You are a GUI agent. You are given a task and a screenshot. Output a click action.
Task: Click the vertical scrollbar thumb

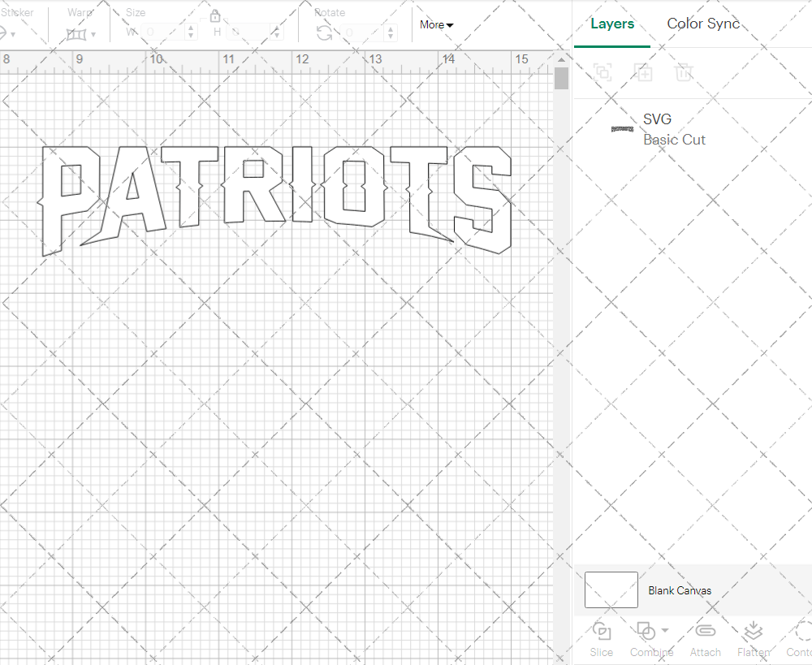561,79
